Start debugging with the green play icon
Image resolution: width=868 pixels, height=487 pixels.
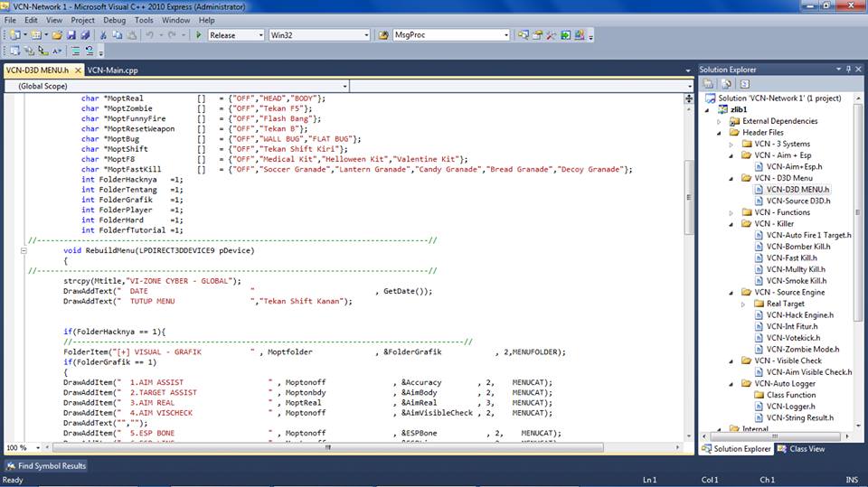point(199,35)
